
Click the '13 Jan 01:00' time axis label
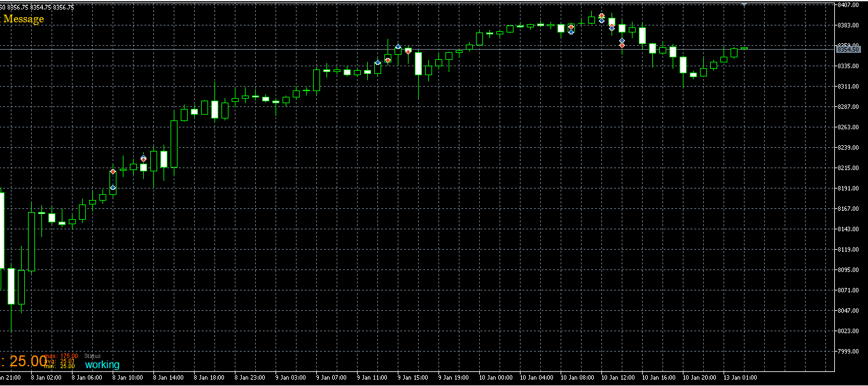(740, 378)
